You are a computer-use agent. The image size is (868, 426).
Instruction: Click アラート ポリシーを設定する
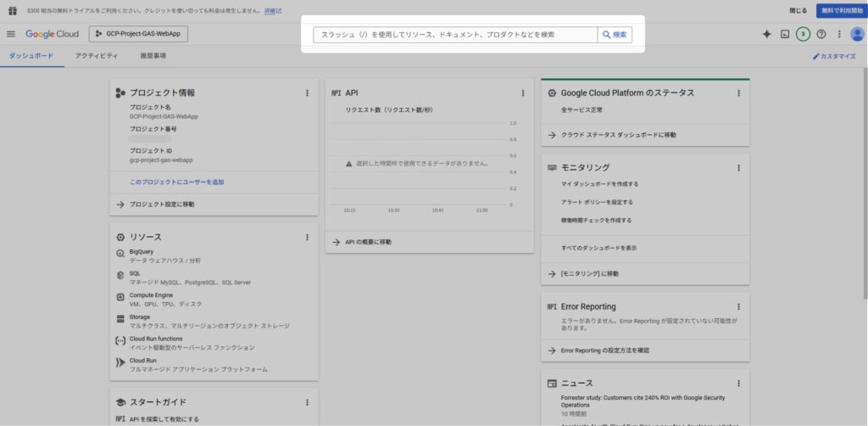(597, 202)
